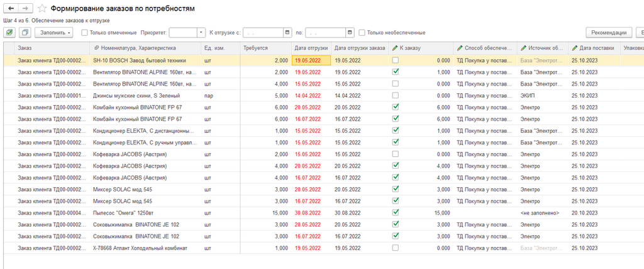Image resolution: width=644 pixels, height=269 pixels.
Task: Click the forward navigation arrow
Action: click(25, 8)
